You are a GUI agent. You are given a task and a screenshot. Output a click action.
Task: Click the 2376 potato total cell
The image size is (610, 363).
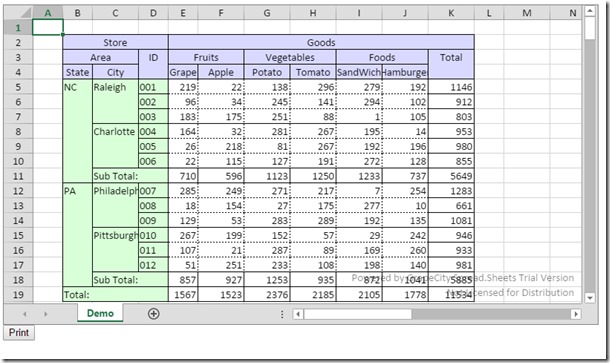pyautogui.click(x=267, y=295)
